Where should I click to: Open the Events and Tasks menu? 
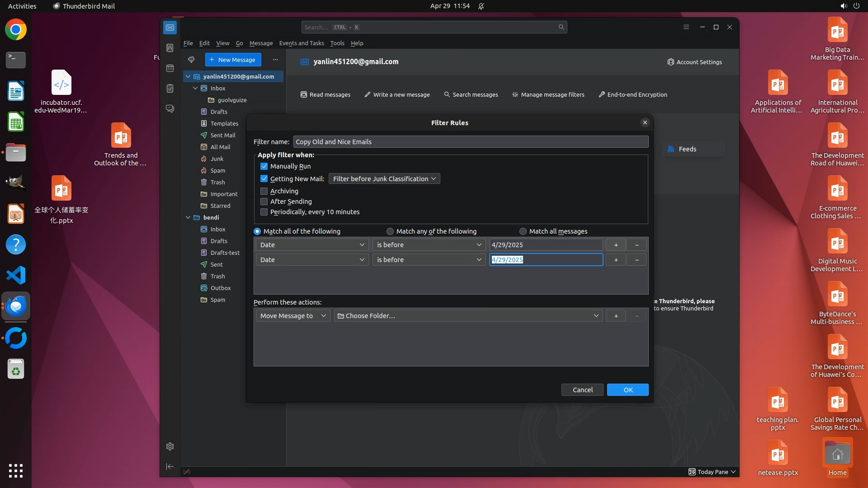301,43
